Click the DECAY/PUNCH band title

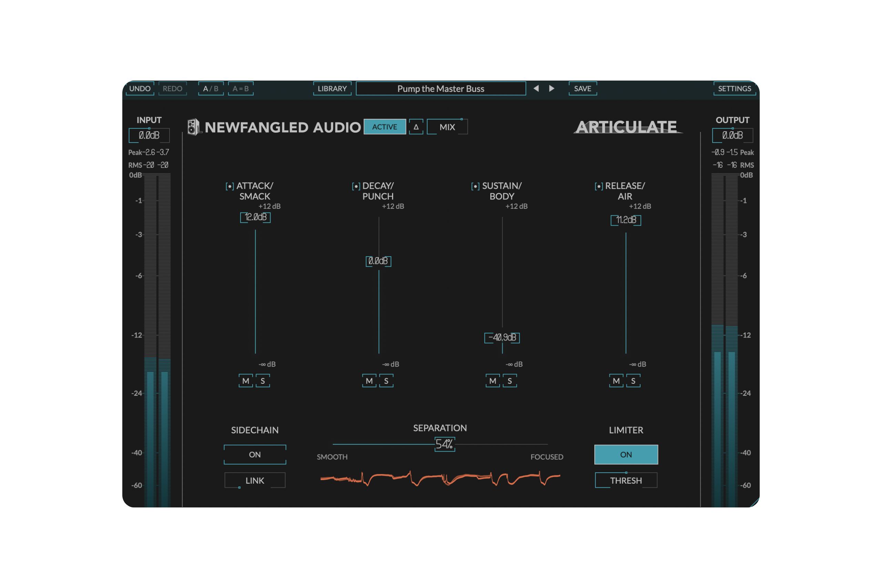pyautogui.click(x=378, y=191)
